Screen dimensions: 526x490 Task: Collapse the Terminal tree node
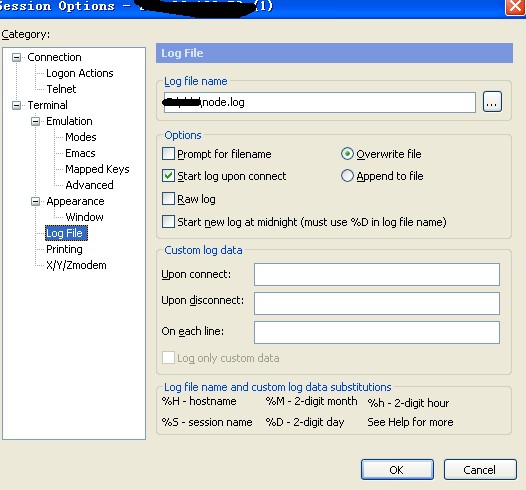tap(16, 105)
